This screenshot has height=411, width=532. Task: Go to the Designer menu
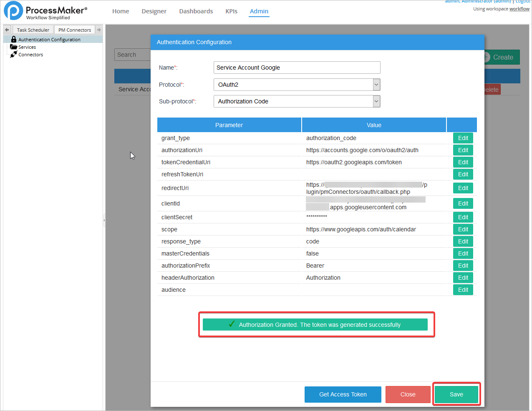(x=154, y=11)
